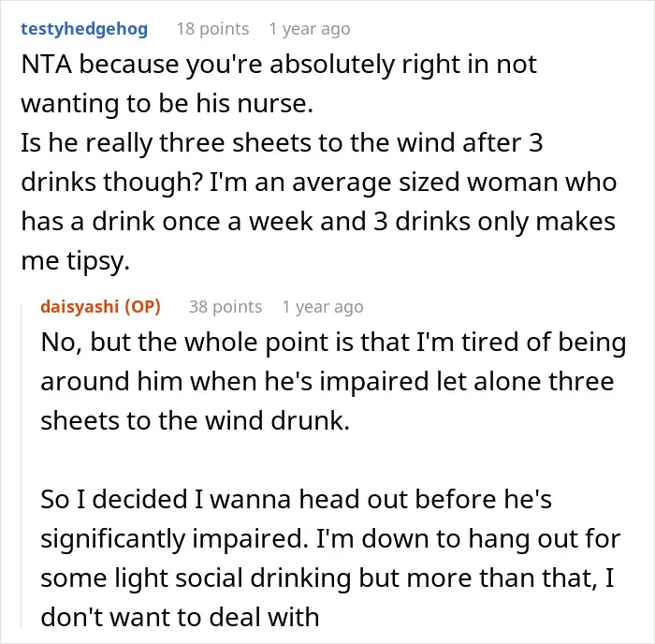The height and width of the screenshot is (644, 655).
Task: Click the last line 'don't want to deal with'
Action: coord(180,617)
